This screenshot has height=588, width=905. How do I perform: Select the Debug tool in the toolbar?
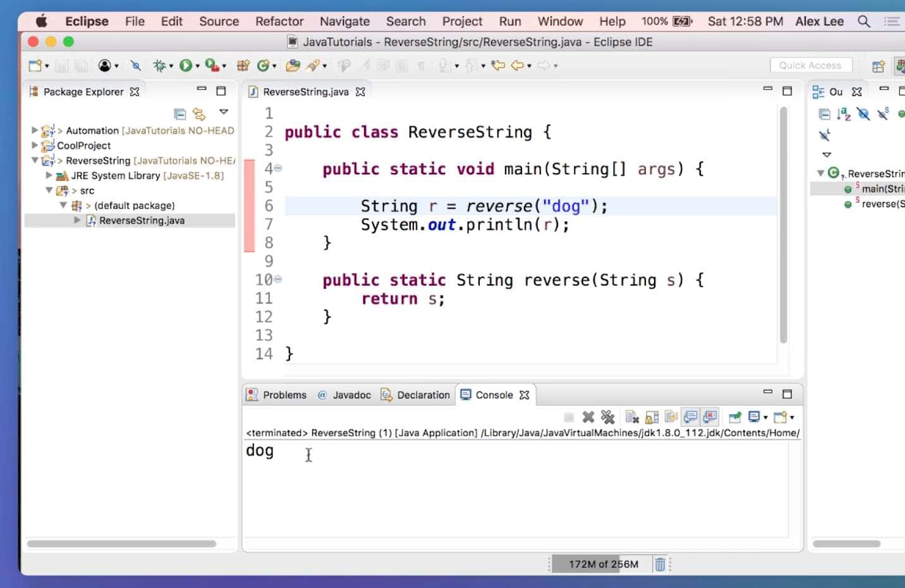160,64
